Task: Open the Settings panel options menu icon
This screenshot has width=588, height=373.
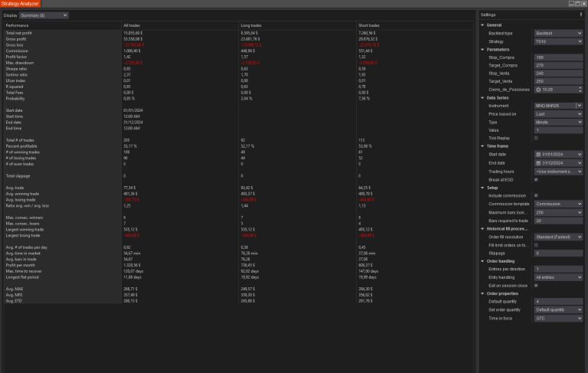Action: 582,15
